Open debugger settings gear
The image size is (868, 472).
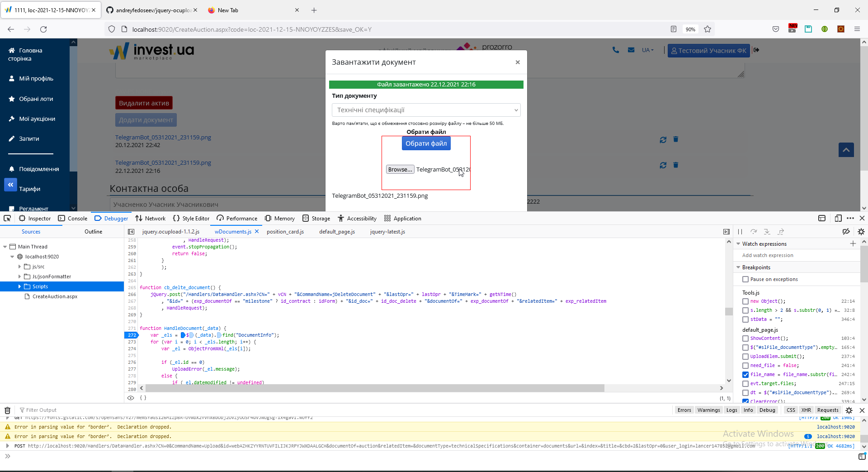point(861,232)
